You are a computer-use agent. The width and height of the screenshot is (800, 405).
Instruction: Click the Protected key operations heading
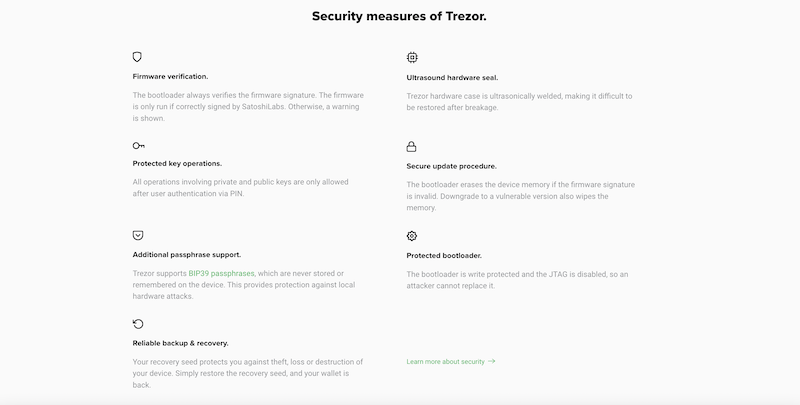177,164
